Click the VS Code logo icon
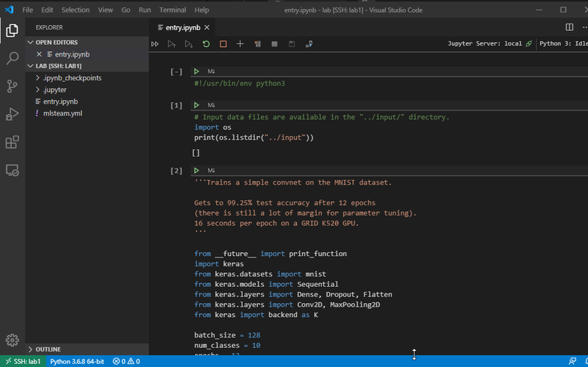Image resolution: width=588 pixels, height=367 pixels. [x=10, y=10]
